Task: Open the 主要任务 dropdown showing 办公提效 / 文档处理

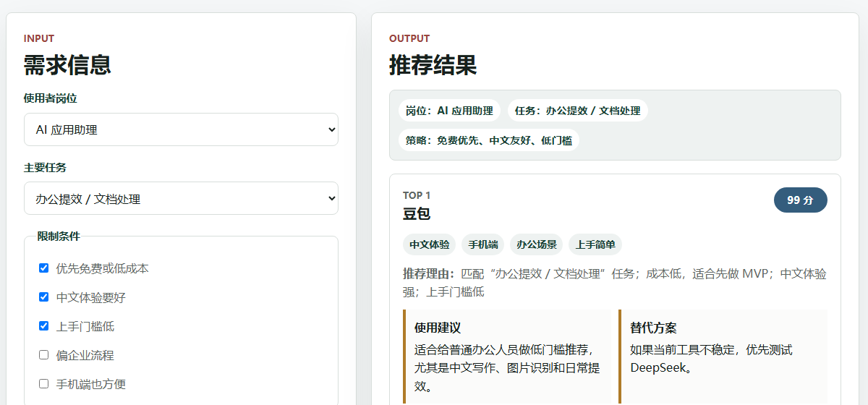Action: 181,198
